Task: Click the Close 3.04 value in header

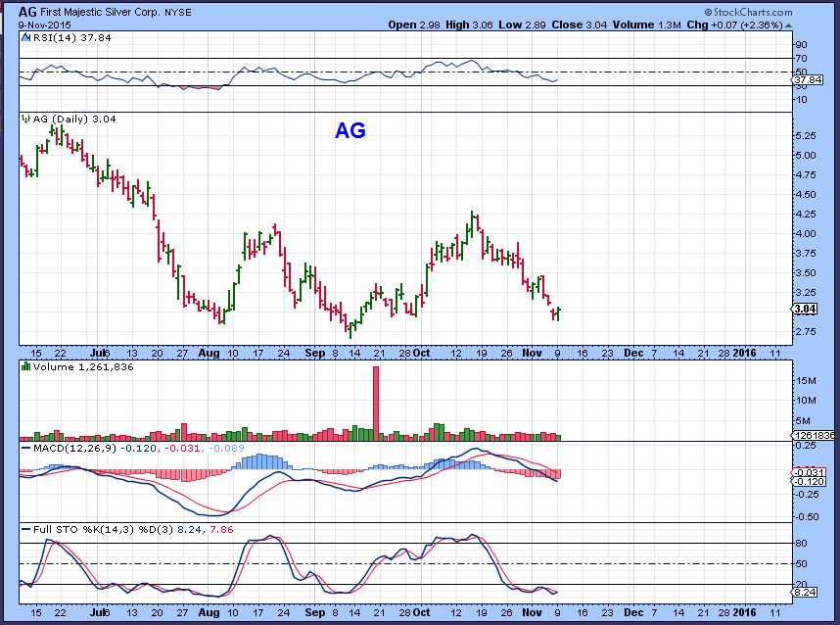Action: 580,24
